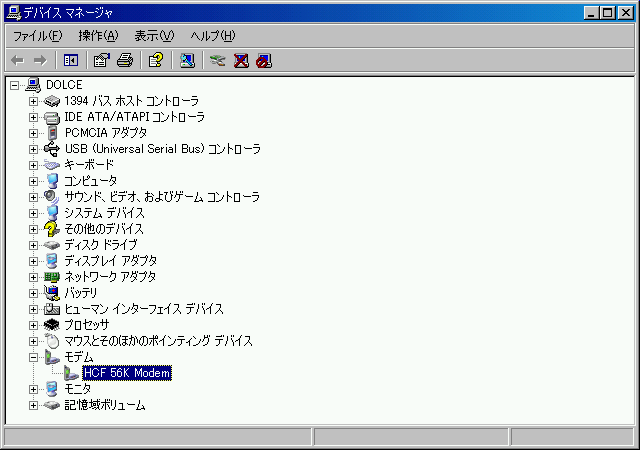Expand USB コントローラ node

[33, 149]
